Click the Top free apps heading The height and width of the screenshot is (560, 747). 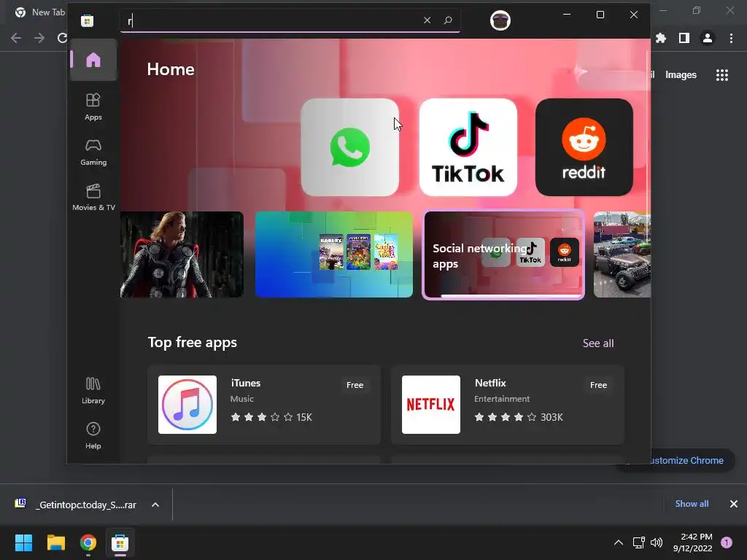pos(193,343)
